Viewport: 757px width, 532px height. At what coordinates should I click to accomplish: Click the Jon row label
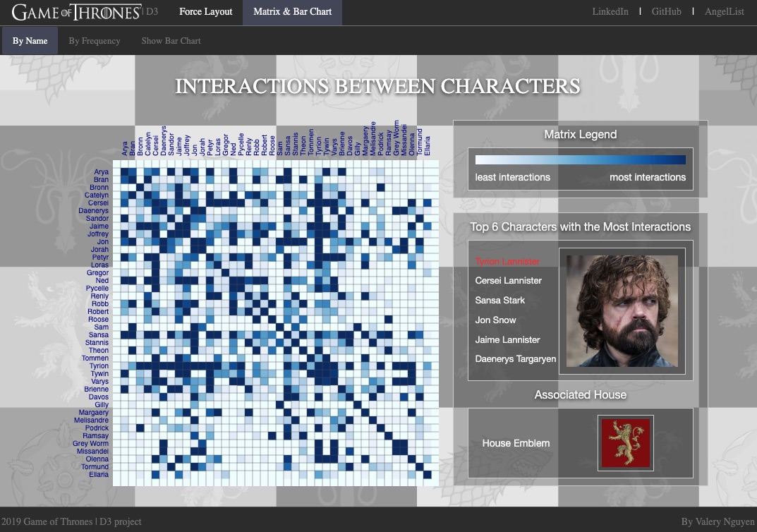click(103, 241)
